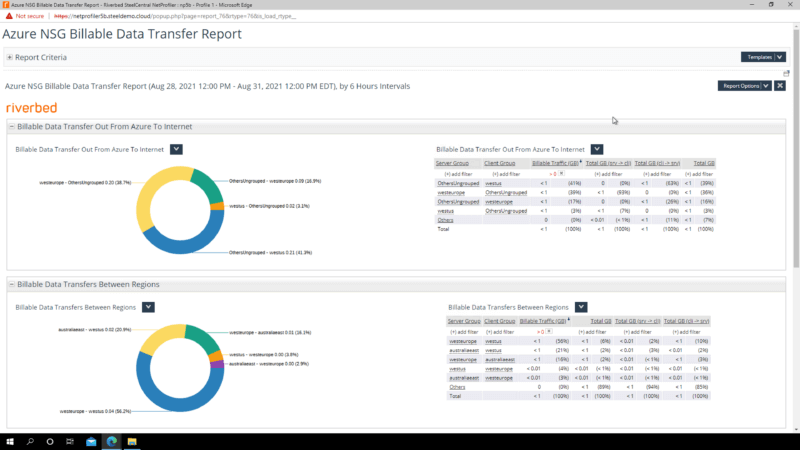This screenshot has height=450, width=800.
Task: Open Others link in Azure To Internet table
Action: [x=445, y=220]
